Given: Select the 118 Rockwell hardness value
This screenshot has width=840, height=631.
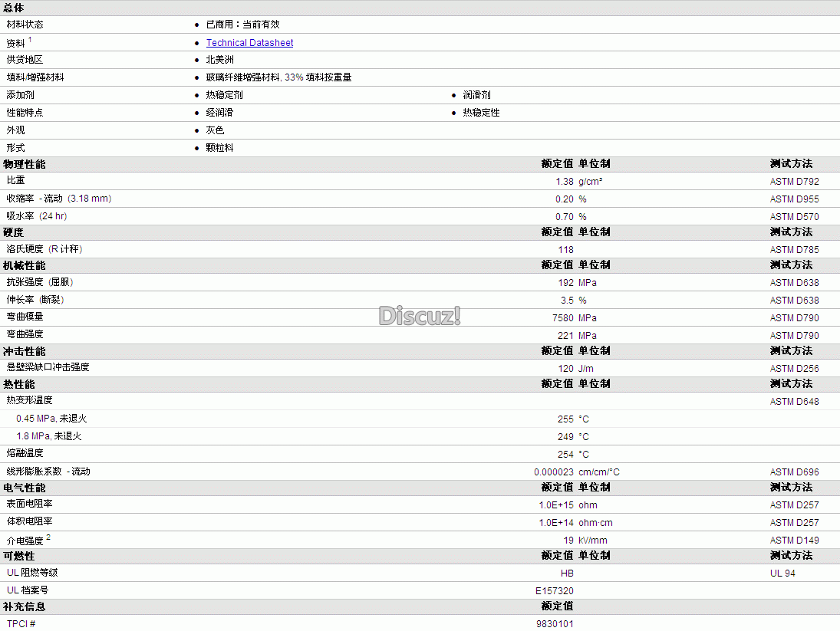Looking at the screenshot, I should [565, 250].
